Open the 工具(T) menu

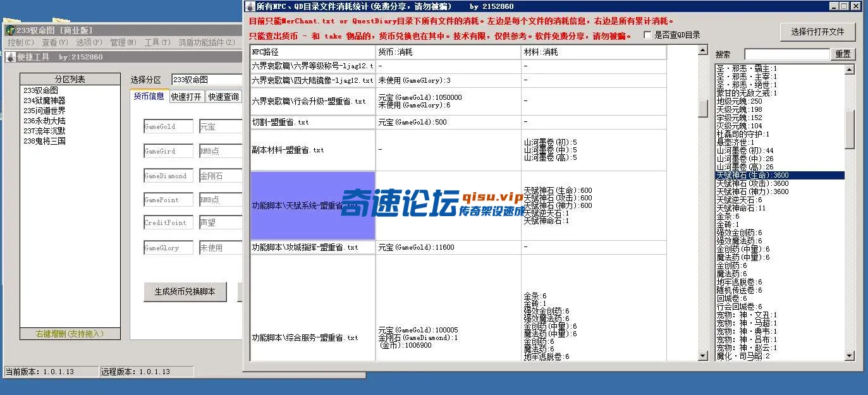(x=157, y=42)
